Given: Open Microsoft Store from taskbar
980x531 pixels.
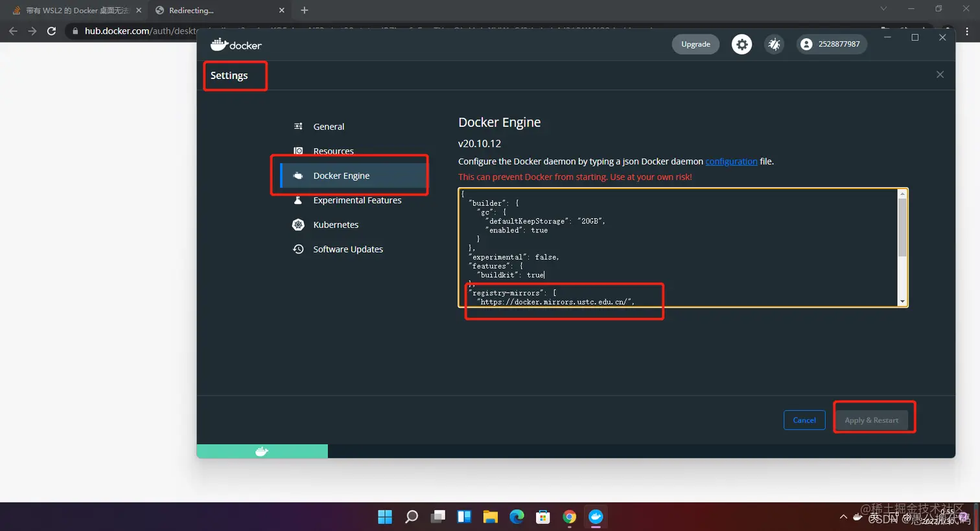Looking at the screenshot, I should pyautogui.click(x=543, y=517).
